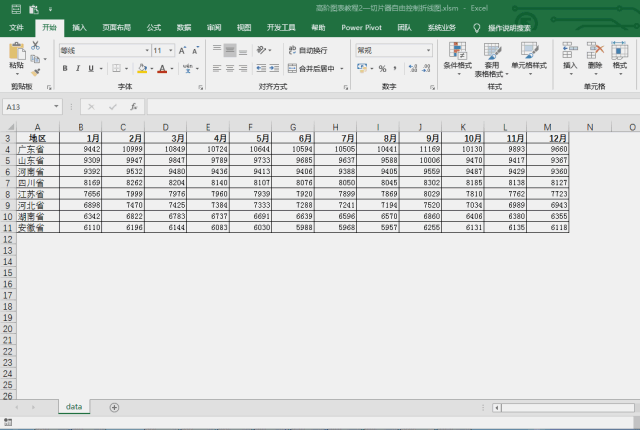Viewport: 640px width, 430px height.
Task: Apply red font color A
Action: (x=162, y=68)
